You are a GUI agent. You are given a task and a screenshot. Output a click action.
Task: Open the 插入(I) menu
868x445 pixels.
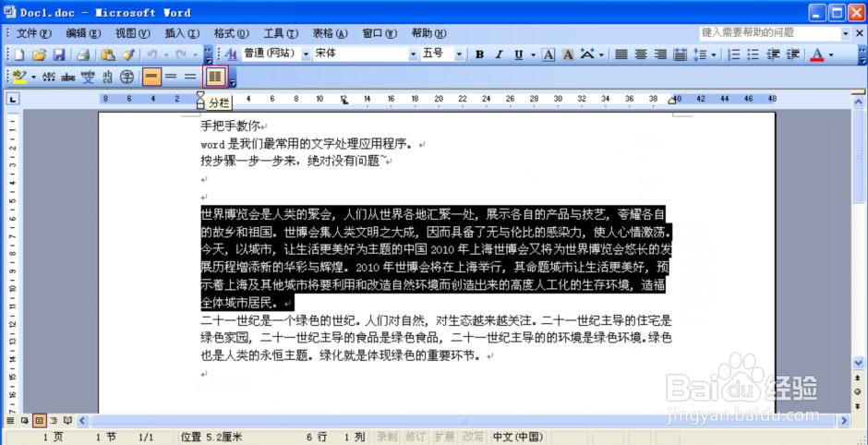pos(182,33)
